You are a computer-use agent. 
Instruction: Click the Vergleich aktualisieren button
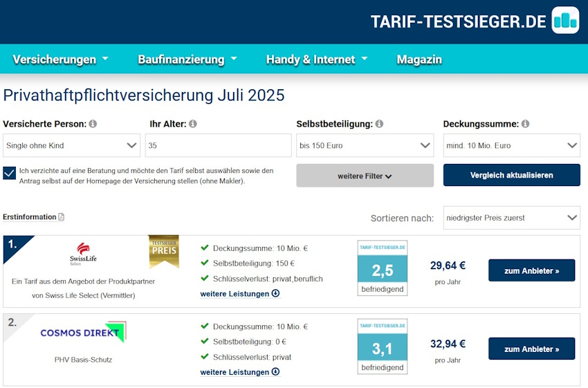point(511,176)
